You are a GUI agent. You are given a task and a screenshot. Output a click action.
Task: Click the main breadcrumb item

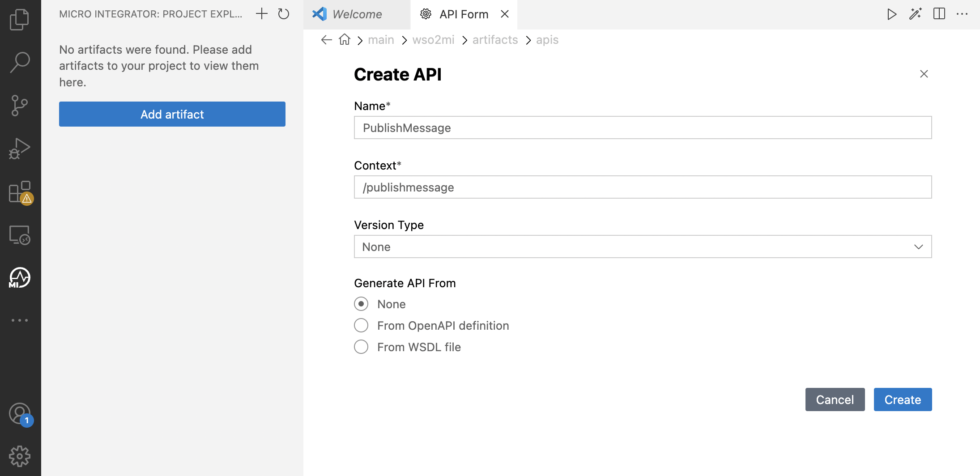pos(381,40)
